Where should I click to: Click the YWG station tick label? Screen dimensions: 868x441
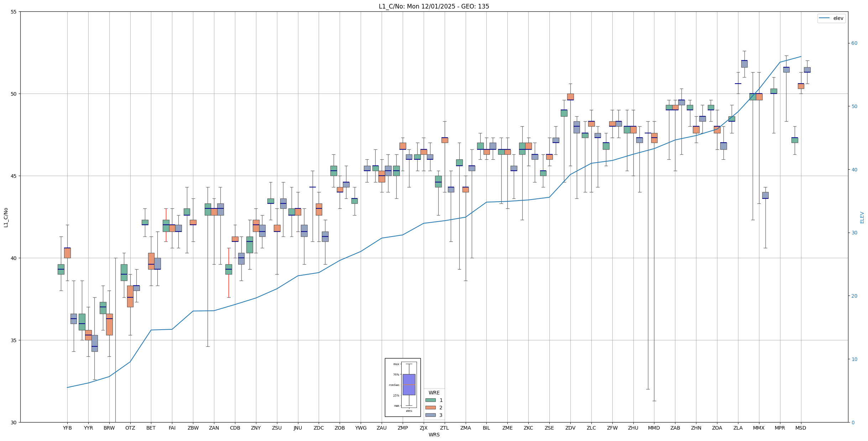(x=361, y=428)
